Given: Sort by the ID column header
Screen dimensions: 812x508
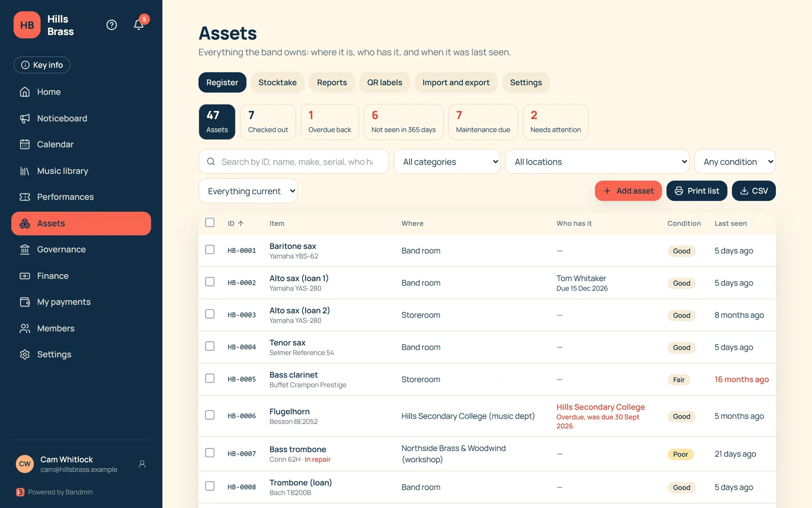Looking at the screenshot, I should point(235,224).
